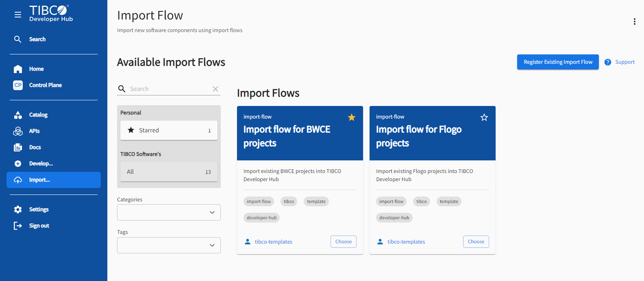Viewport: 644px width, 281px height.
Task: Open the APIs section
Action: click(34, 131)
